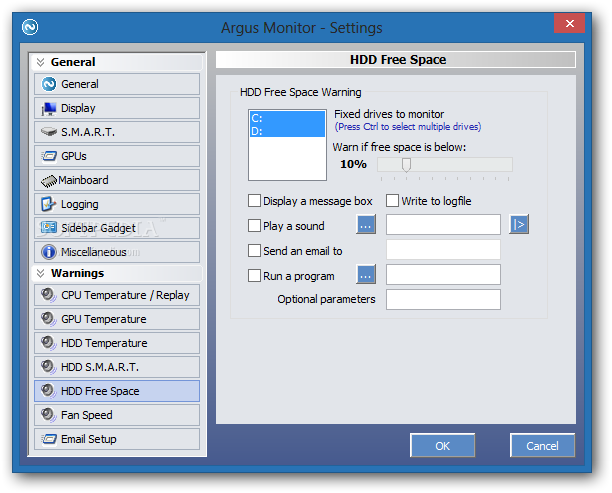612x493 pixels.
Task: Click the GPU Temperature speaker icon
Action: pyautogui.click(x=48, y=319)
